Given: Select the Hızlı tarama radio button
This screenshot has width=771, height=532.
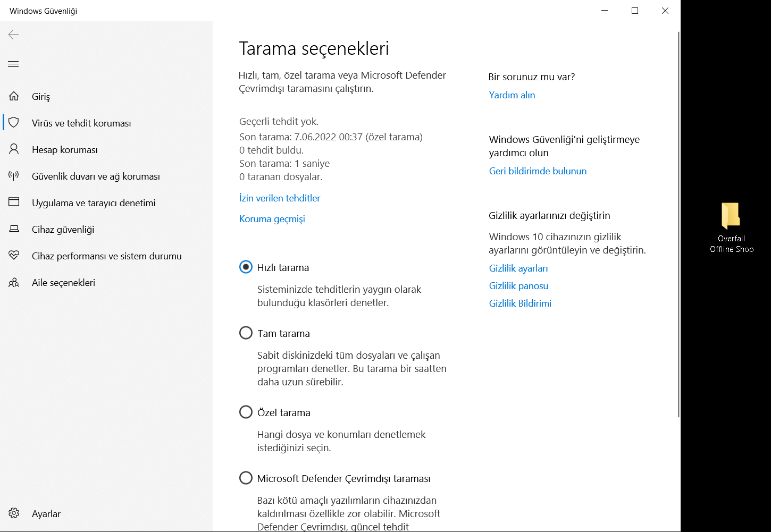Looking at the screenshot, I should [x=246, y=267].
